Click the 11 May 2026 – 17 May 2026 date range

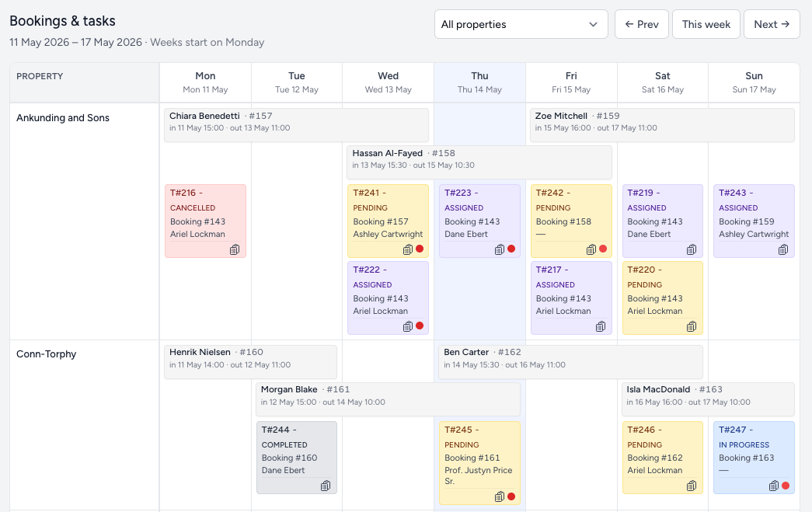tap(75, 43)
